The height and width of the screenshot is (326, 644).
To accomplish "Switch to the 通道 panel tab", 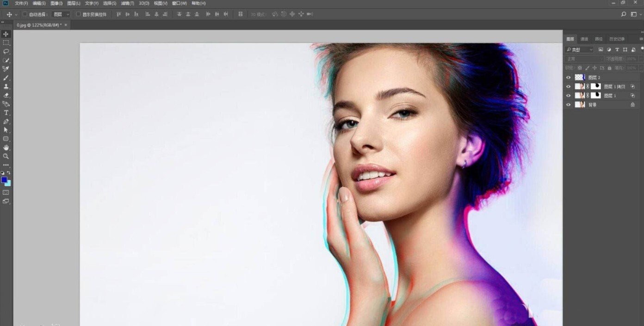I will point(584,39).
